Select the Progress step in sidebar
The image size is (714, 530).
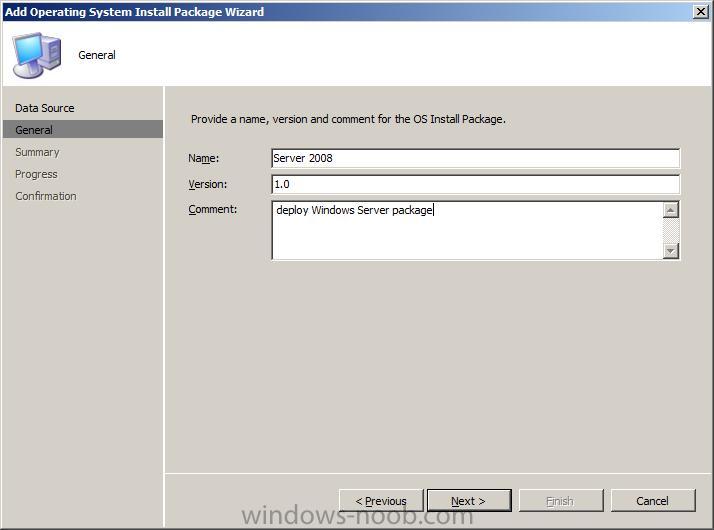coord(36,174)
